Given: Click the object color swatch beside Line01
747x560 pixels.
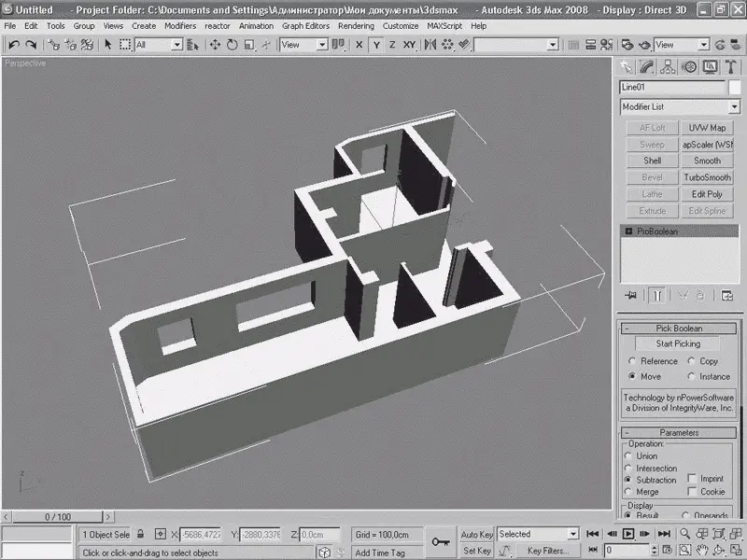Looking at the screenshot, I should [x=736, y=87].
